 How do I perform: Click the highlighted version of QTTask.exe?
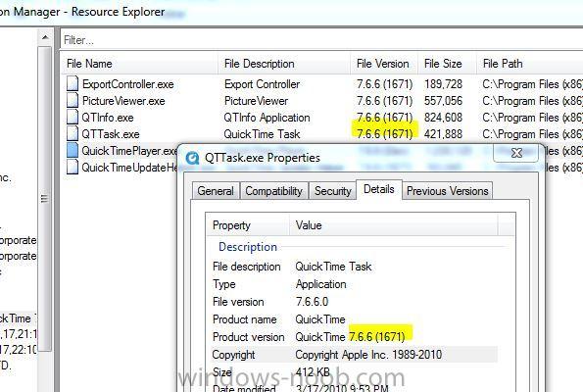pos(384,134)
